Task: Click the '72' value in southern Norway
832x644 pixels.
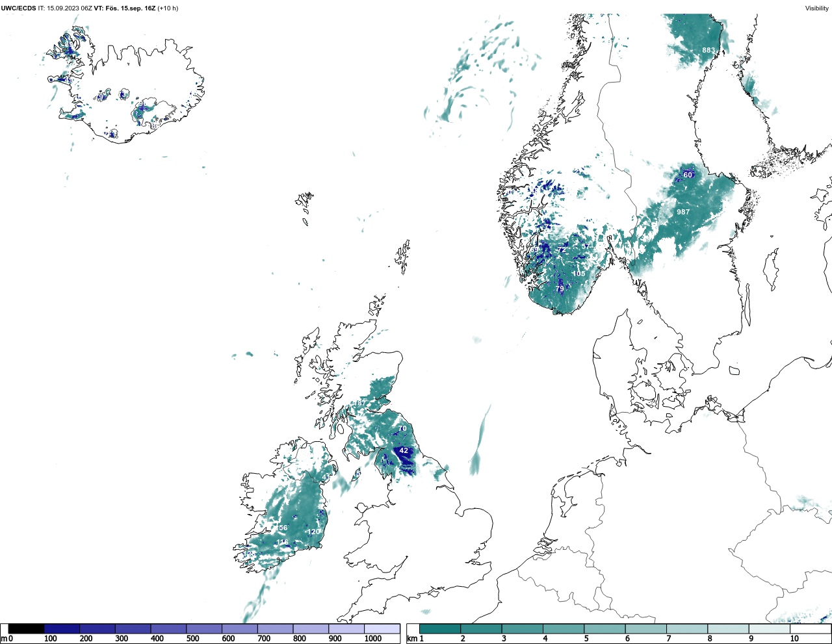Action: click(x=562, y=250)
